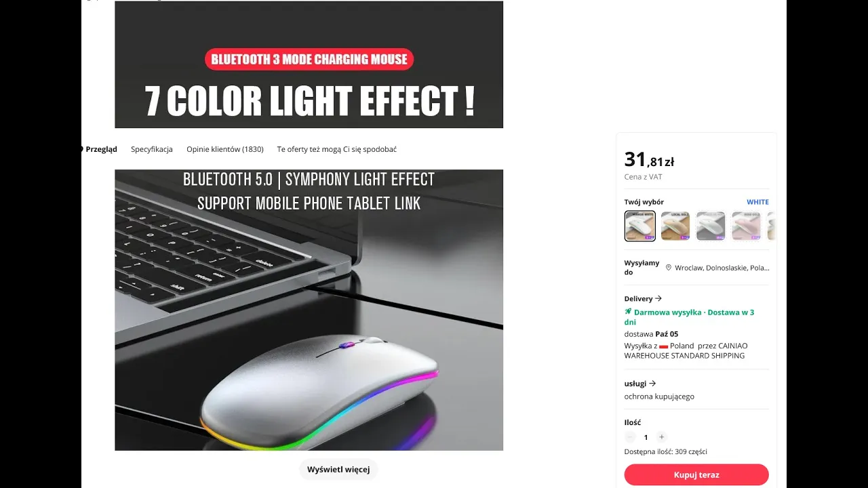Choose the gray mouse color variant

pos(711,226)
